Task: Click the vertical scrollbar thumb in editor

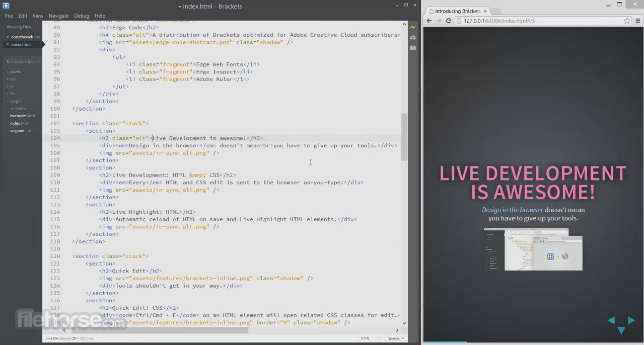Action: (x=404, y=137)
